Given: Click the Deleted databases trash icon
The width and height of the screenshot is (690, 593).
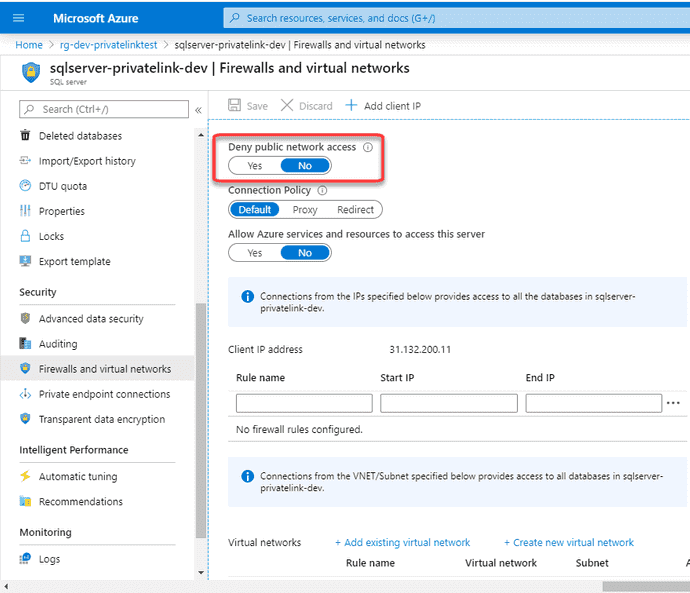Looking at the screenshot, I should click(x=26, y=135).
